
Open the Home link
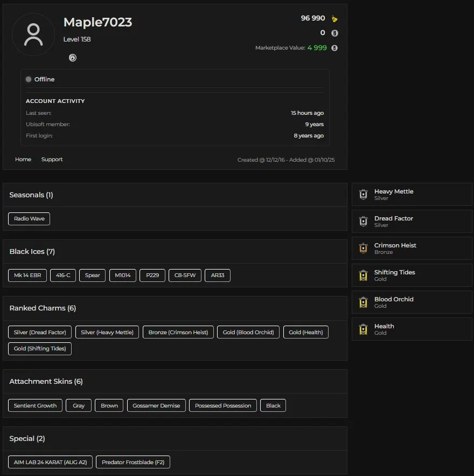pos(23,160)
